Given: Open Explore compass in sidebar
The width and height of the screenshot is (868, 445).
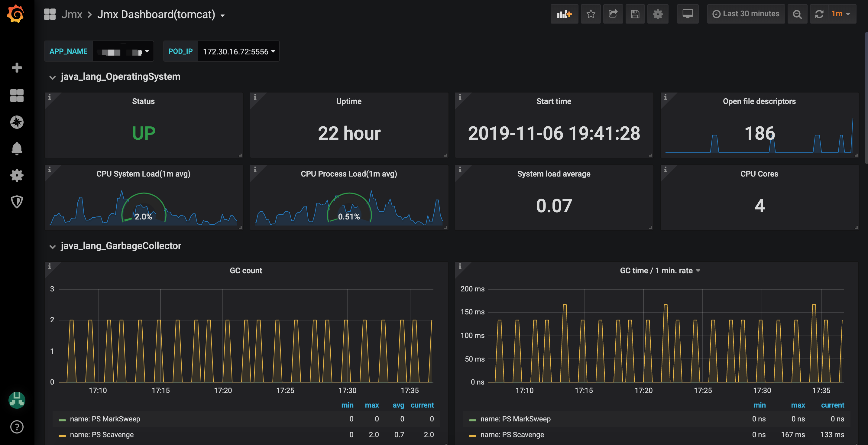Looking at the screenshot, I should [17, 122].
